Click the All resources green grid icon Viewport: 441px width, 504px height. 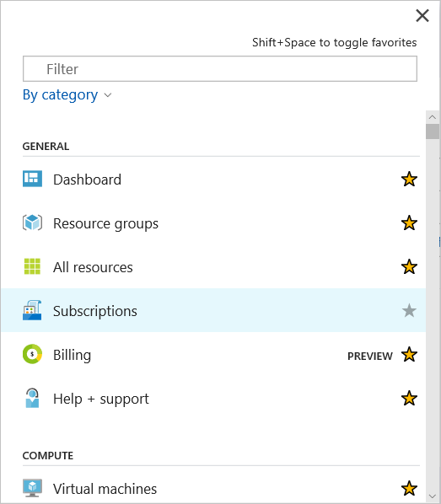(x=32, y=266)
